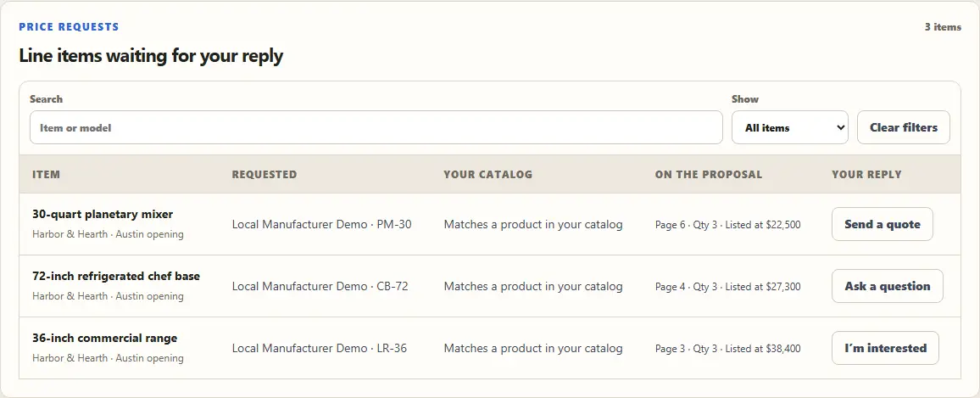Click Harbor & Hearth subtitle under commercial range
The image size is (980, 398).
pyautogui.click(x=109, y=358)
